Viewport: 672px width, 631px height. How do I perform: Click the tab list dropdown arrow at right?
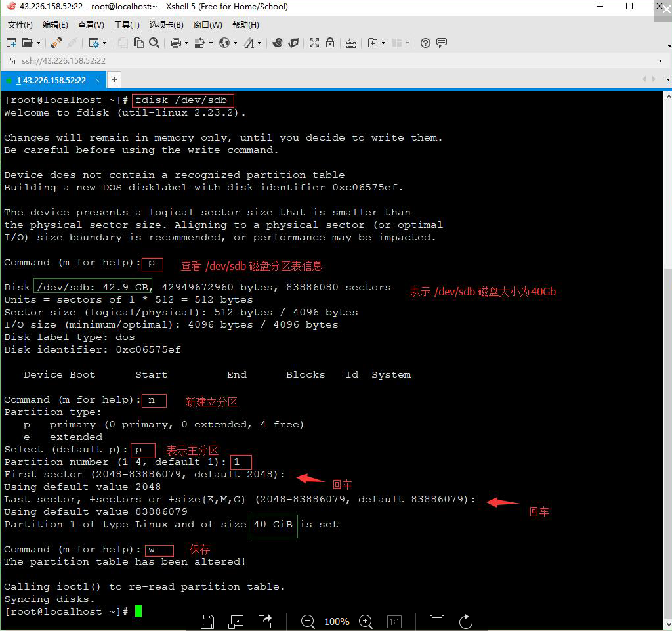click(x=668, y=79)
